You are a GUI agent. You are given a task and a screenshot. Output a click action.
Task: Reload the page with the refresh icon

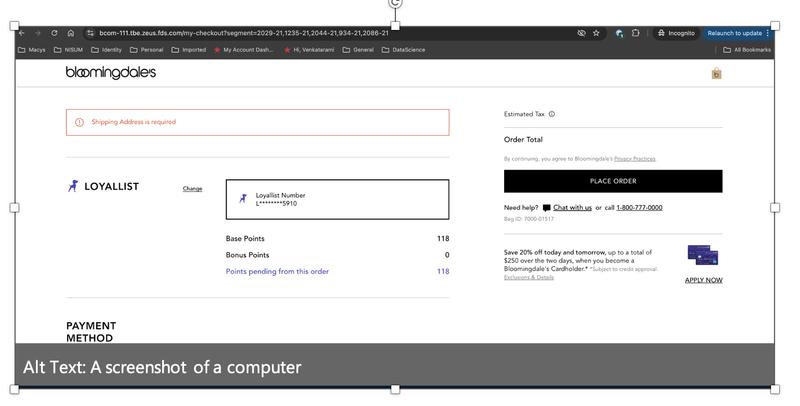[x=54, y=33]
